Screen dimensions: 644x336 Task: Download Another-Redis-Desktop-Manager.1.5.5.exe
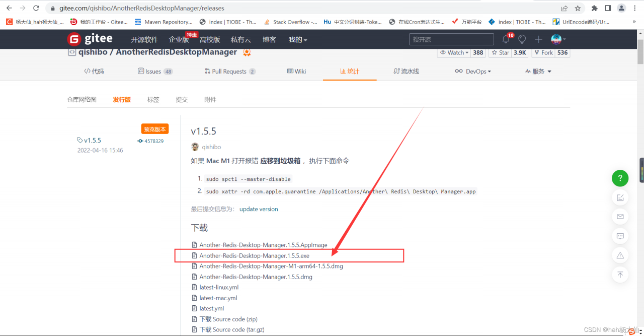click(x=254, y=256)
